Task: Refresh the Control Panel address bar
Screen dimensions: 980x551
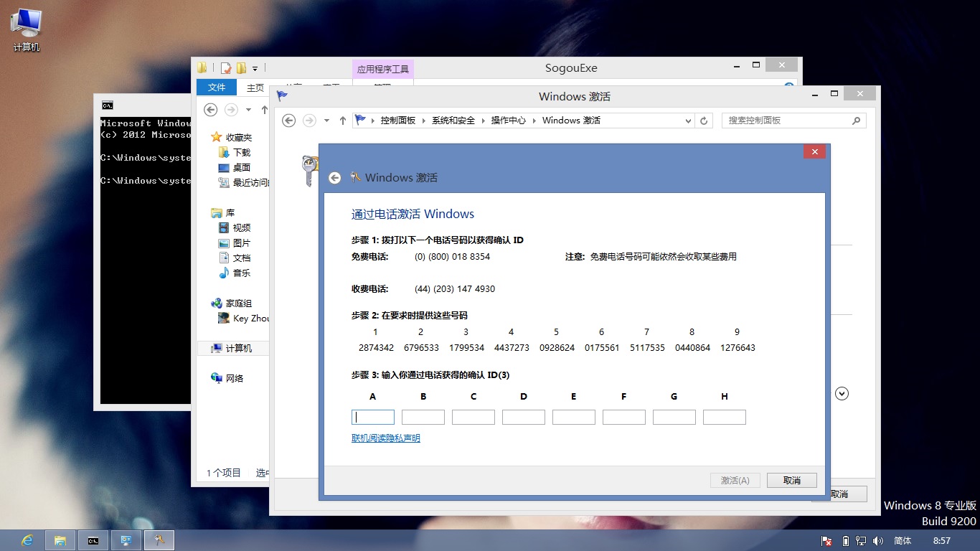Action: [704, 121]
